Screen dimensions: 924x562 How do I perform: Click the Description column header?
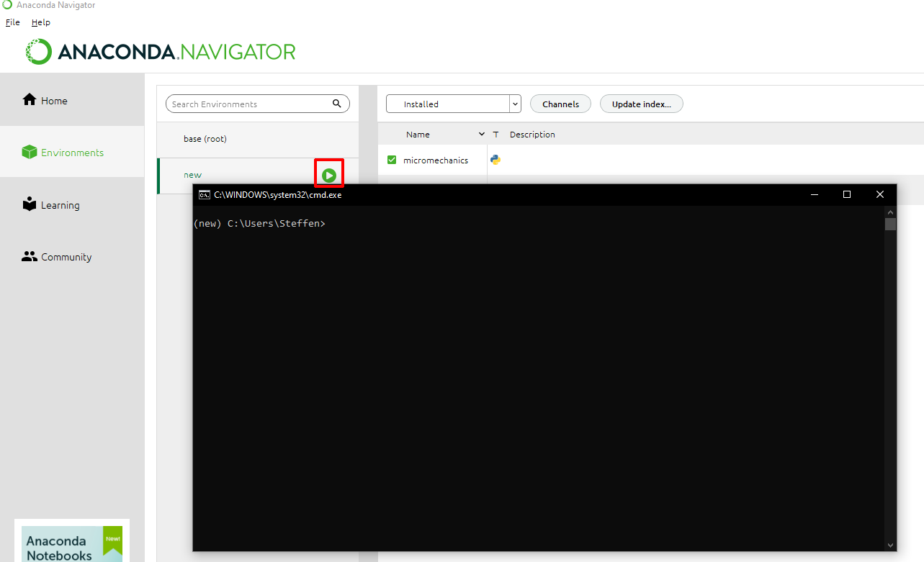pyautogui.click(x=532, y=135)
